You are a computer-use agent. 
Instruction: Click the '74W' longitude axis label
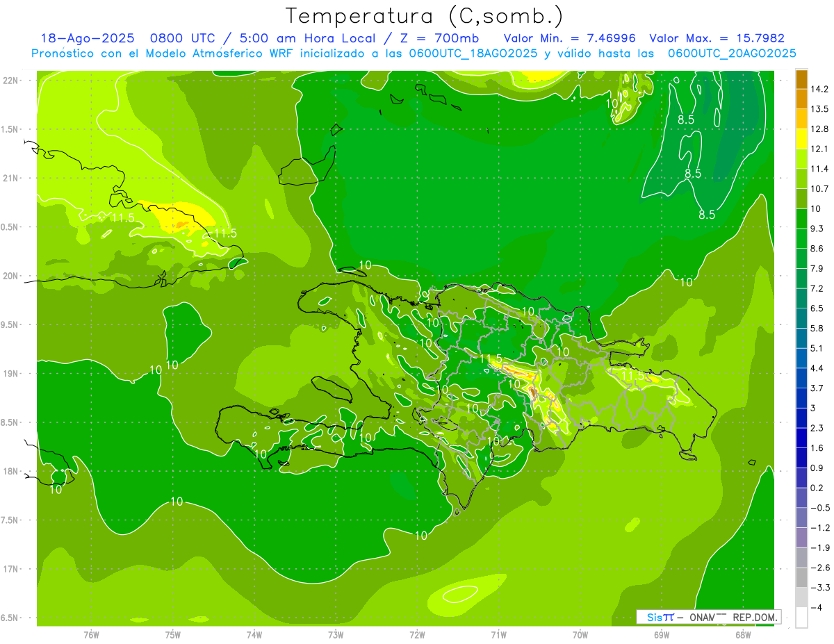click(x=254, y=634)
